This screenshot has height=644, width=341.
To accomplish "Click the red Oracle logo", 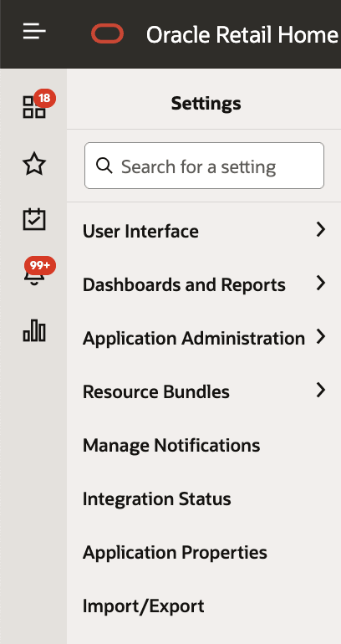I will (108, 33).
